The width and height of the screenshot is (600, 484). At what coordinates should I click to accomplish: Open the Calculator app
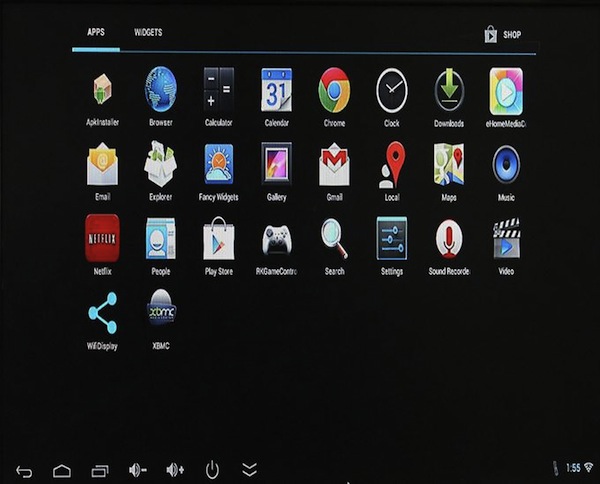(218, 90)
